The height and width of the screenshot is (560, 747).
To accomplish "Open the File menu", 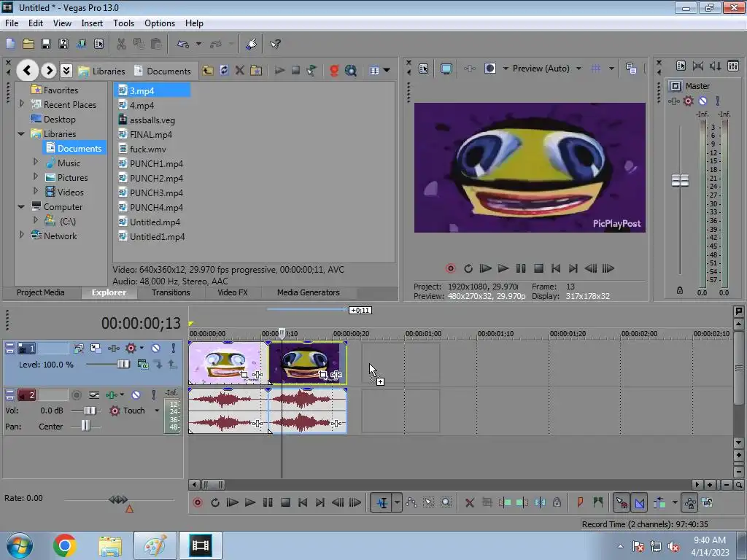I will click(x=12, y=23).
